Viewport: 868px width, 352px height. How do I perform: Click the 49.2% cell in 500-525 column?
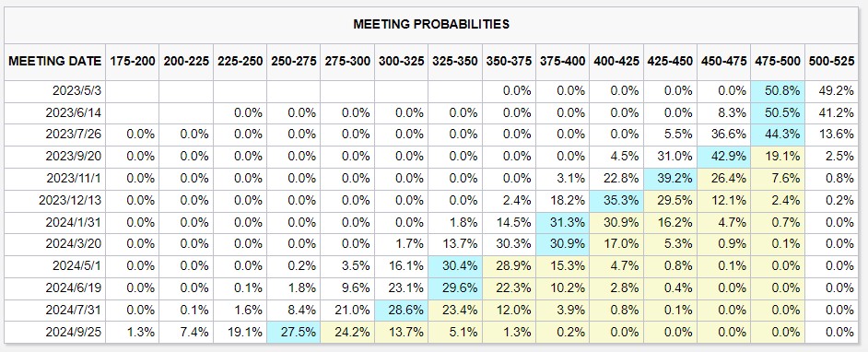coord(830,91)
